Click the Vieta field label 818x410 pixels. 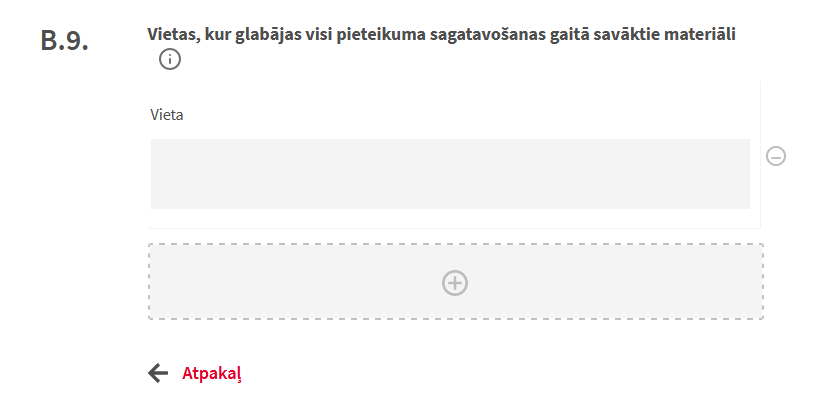[x=166, y=114]
